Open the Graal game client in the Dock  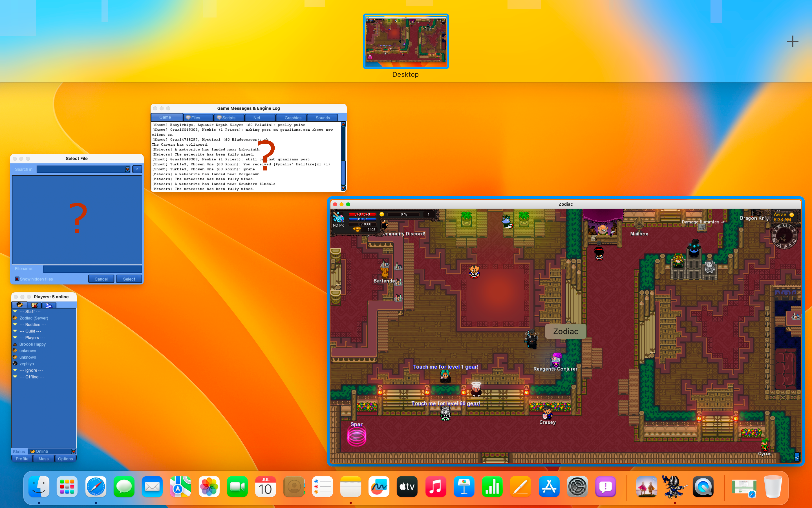coord(674,487)
